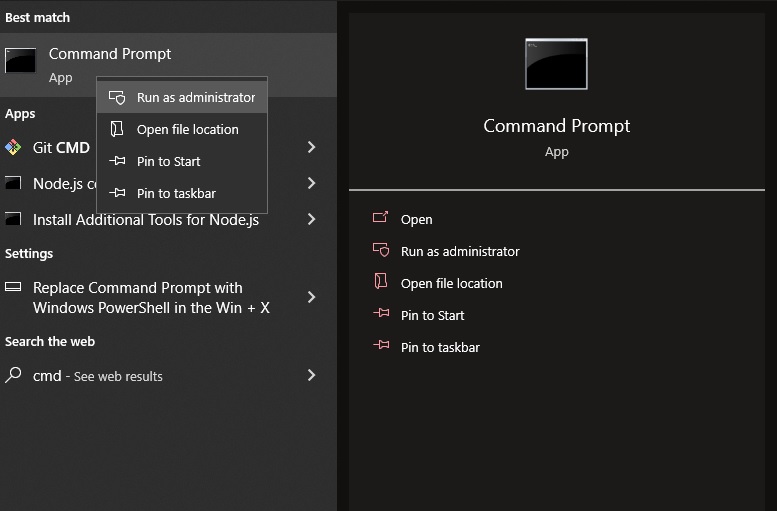
Task: Click the right pane Pin to taskbar icon
Action: coord(380,347)
